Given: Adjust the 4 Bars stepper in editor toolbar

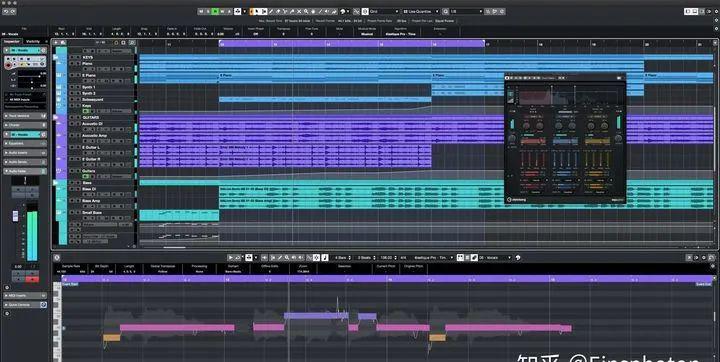Looking at the screenshot, I should (x=350, y=258).
